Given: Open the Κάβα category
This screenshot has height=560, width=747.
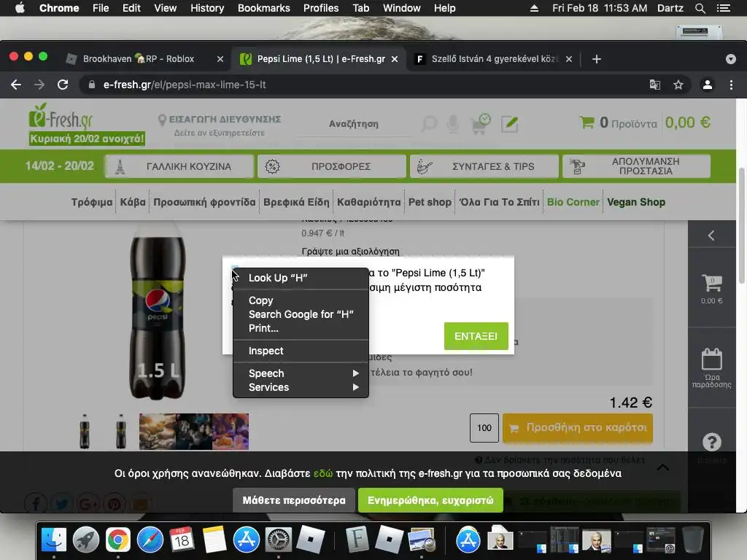Looking at the screenshot, I should pos(133,202).
